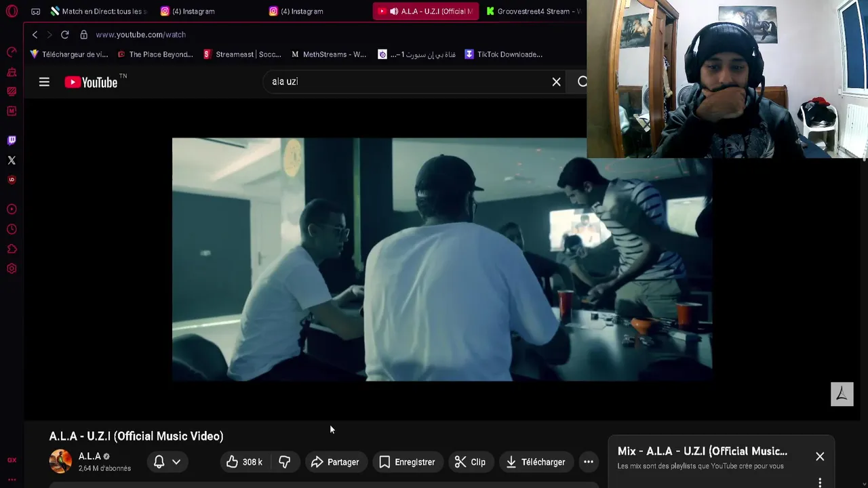Open The Place Beyond... bookmark

155,54
